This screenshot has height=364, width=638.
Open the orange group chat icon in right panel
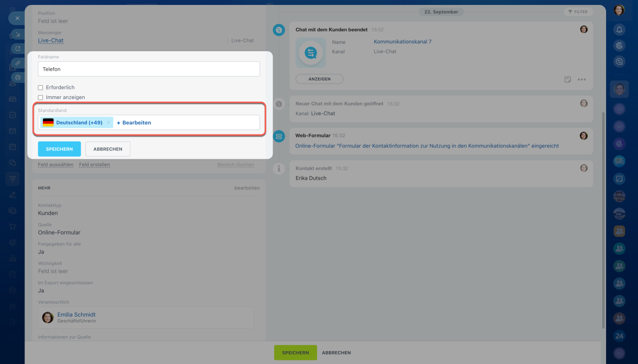pos(620,231)
